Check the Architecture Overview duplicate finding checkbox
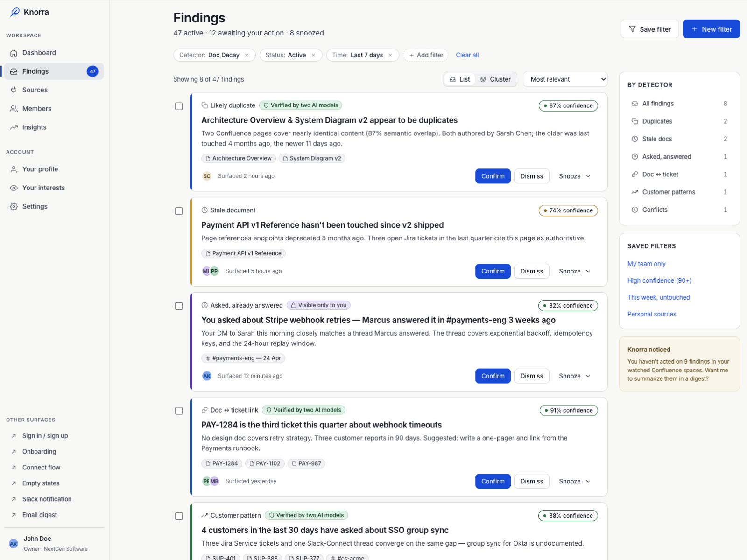The height and width of the screenshot is (560, 747). [x=179, y=106]
